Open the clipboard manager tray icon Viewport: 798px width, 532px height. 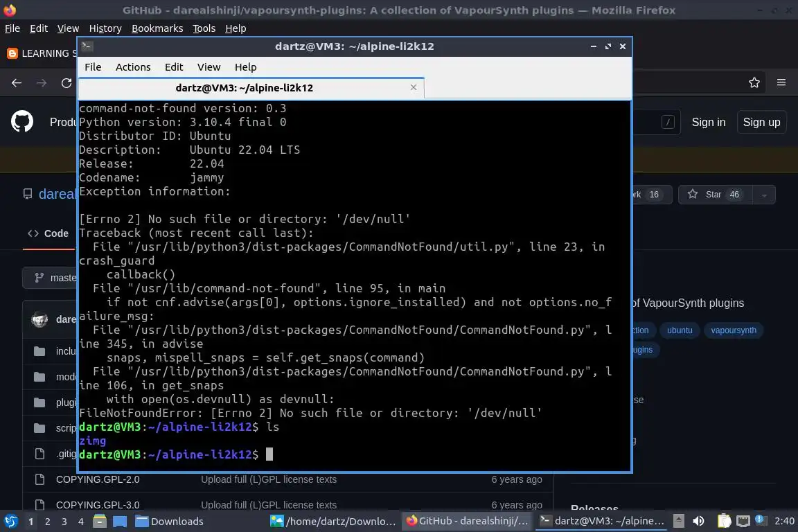(724, 521)
